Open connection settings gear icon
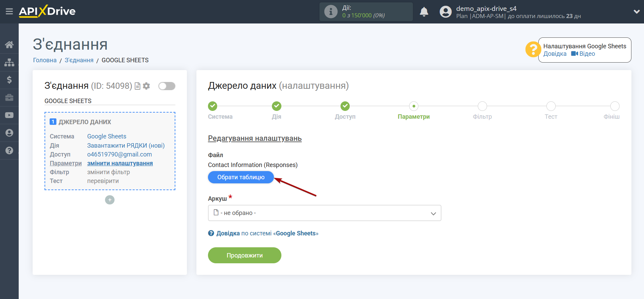This screenshot has width=644, height=299. [146, 86]
